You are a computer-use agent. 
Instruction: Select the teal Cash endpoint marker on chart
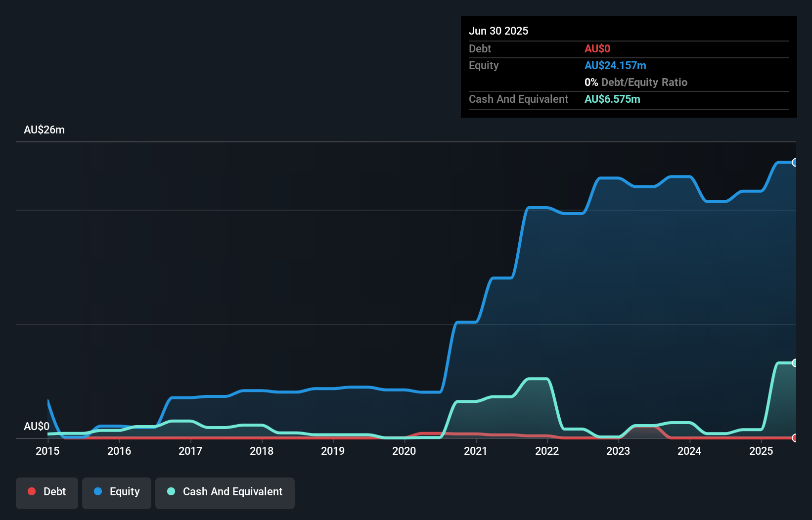point(795,363)
